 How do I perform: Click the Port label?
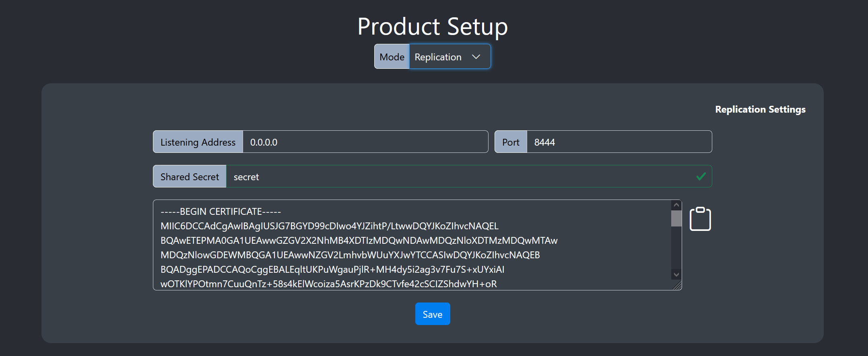pos(511,142)
